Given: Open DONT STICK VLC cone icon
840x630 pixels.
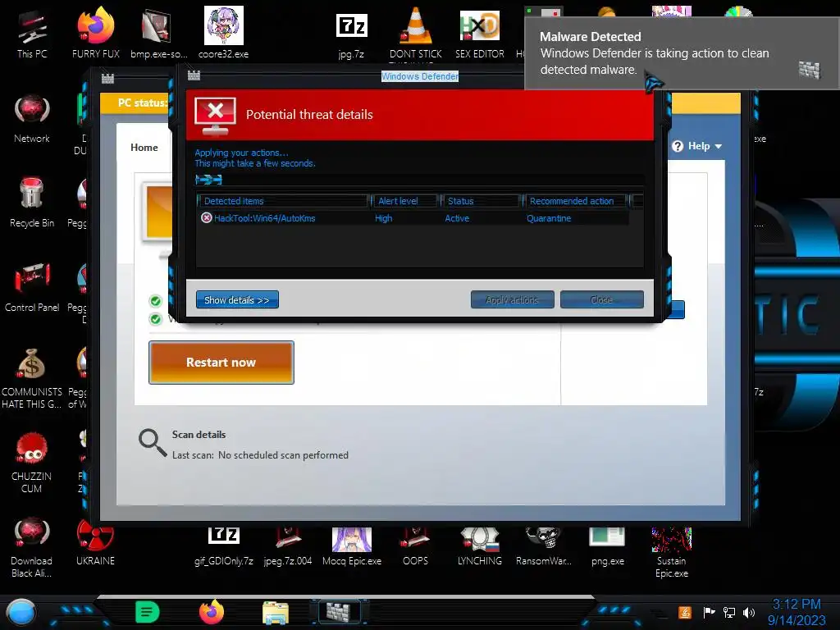Looking at the screenshot, I should coord(416,34).
